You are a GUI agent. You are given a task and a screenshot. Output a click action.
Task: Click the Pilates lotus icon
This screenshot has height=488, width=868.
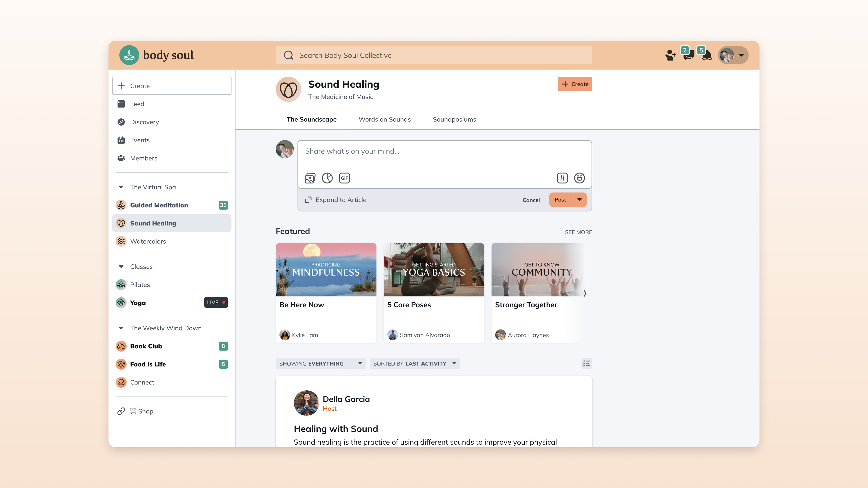coord(121,285)
